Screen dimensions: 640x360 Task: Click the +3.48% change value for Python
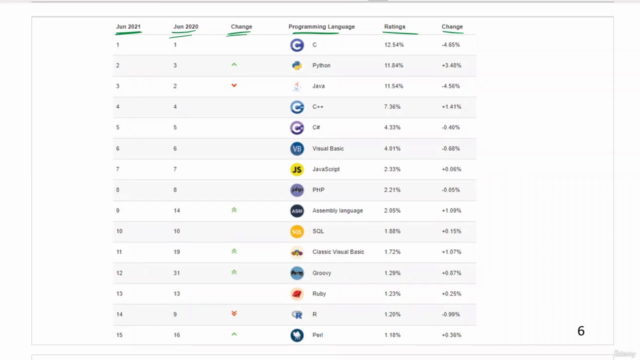click(451, 65)
